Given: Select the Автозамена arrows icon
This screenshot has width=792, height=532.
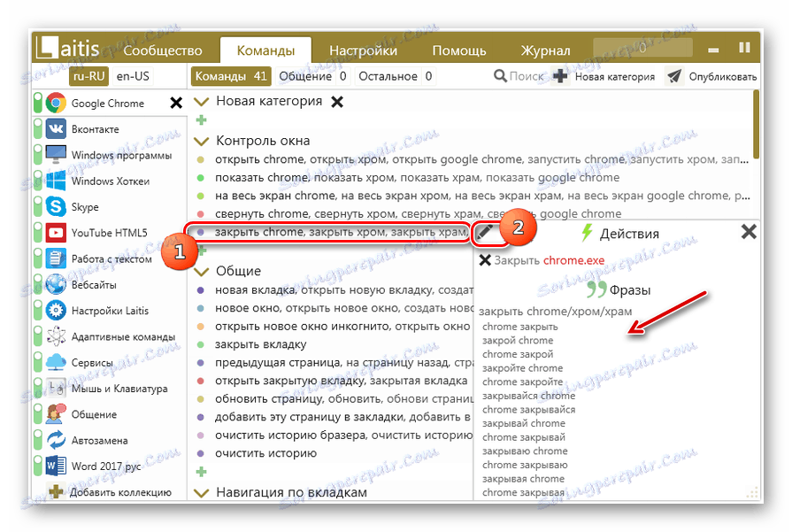Looking at the screenshot, I should pyautogui.click(x=56, y=440).
